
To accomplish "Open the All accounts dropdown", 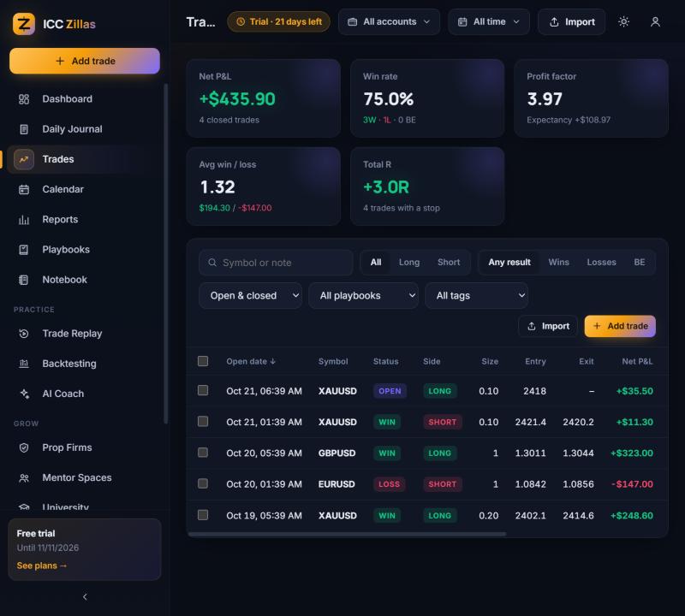I will pos(389,22).
